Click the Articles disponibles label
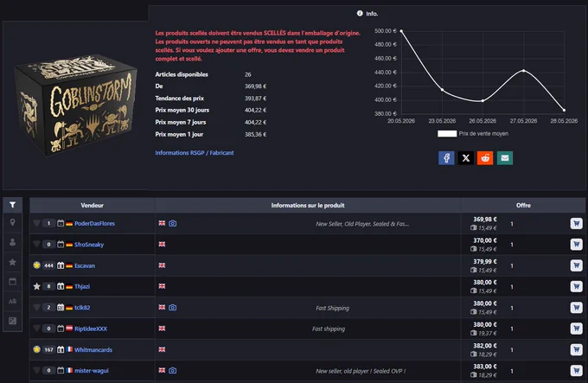 182,74
